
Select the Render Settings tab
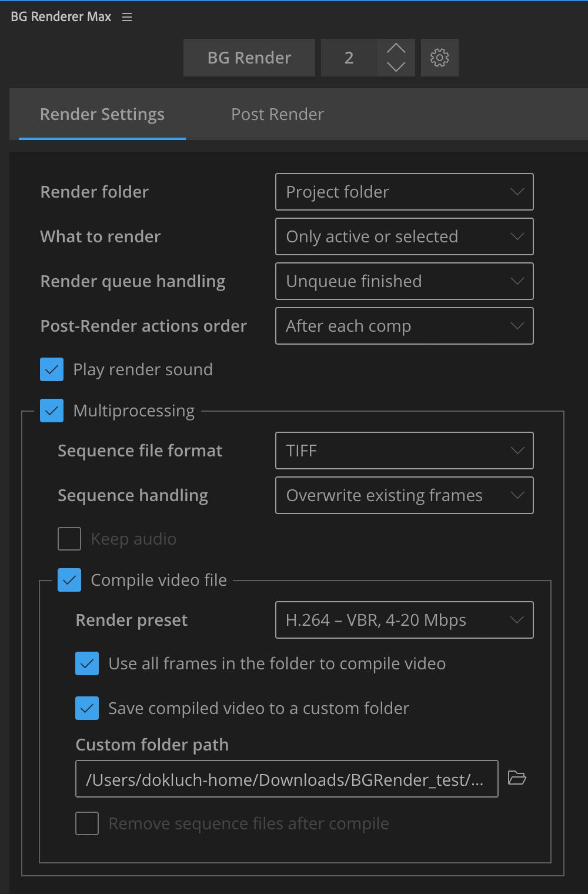[102, 114]
